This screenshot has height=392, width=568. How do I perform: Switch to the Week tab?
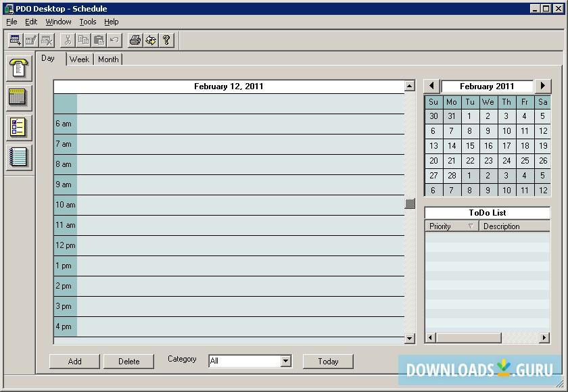(79, 59)
